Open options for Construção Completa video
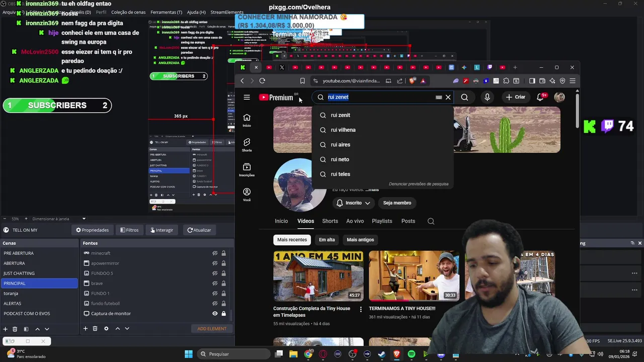 point(360,309)
